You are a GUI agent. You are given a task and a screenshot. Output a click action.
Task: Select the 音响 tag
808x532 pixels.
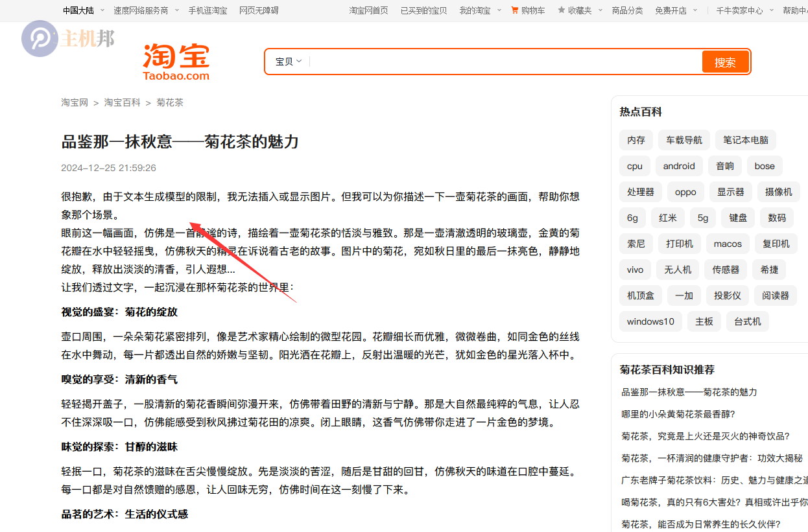[x=725, y=166]
